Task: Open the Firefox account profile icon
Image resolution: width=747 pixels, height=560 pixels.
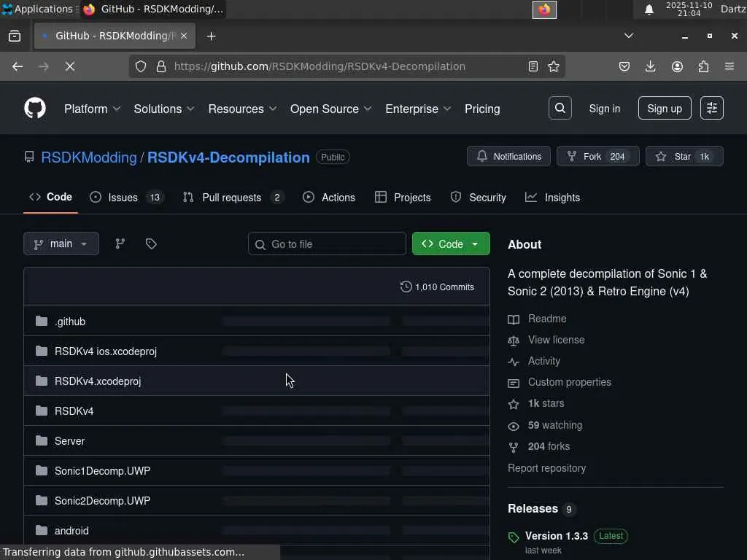Action: [677, 66]
